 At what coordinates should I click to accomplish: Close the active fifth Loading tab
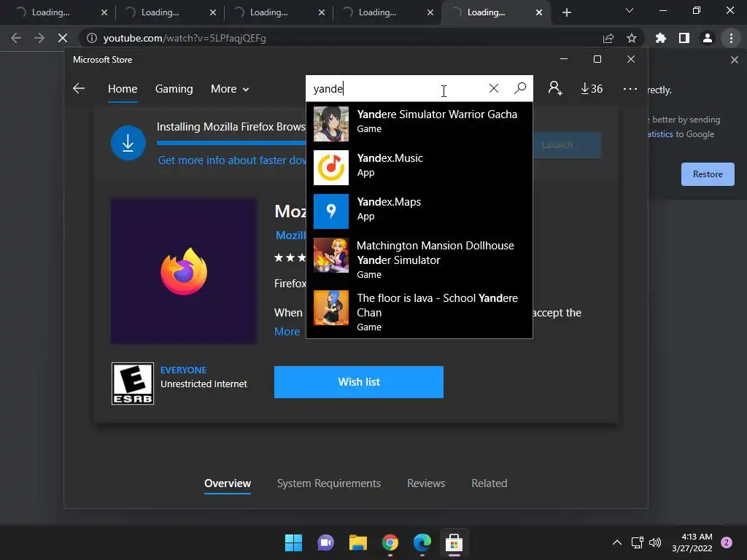[x=539, y=12]
